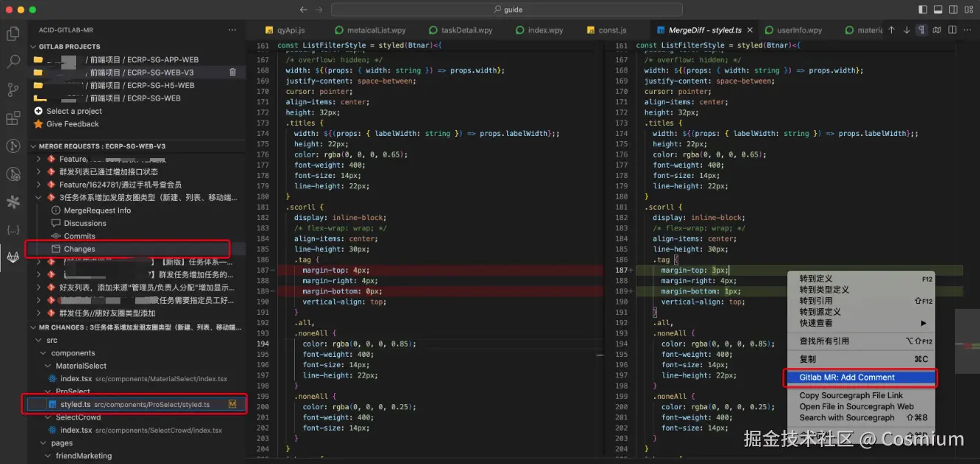The width and height of the screenshot is (980, 464).
Task: Click the GitLab fox icon in activity bar
Action: coord(13,257)
